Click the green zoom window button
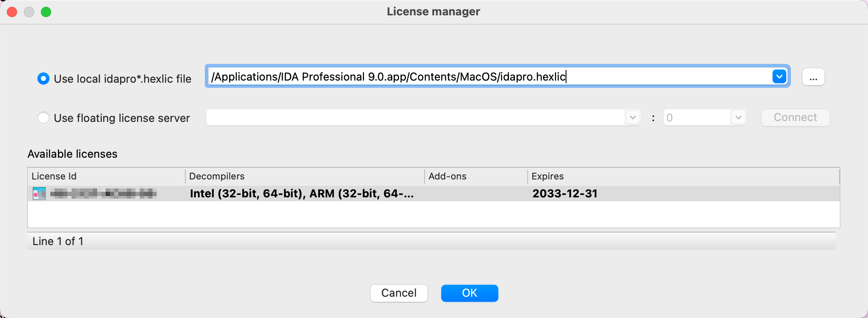 (x=46, y=12)
